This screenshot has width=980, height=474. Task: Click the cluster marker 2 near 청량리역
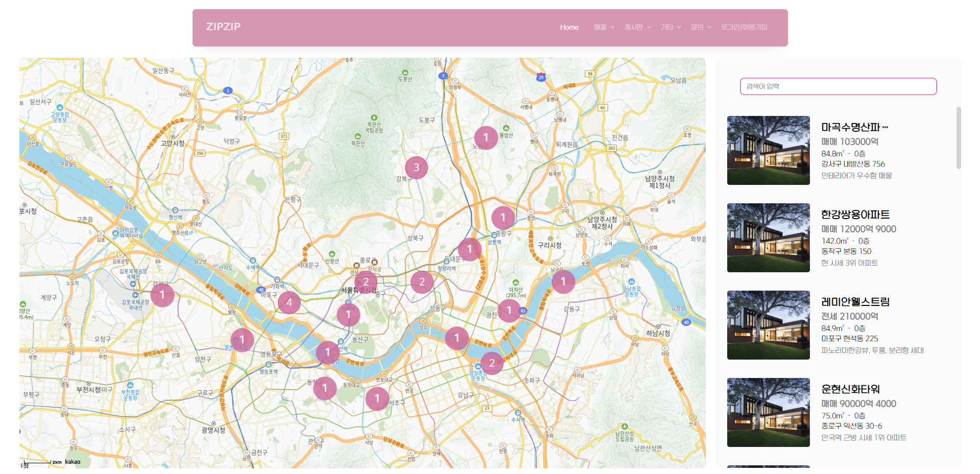[422, 282]
